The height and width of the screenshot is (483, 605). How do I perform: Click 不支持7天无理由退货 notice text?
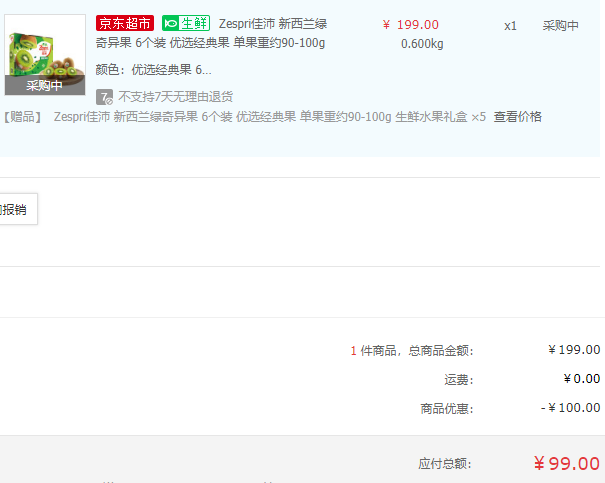176,96
